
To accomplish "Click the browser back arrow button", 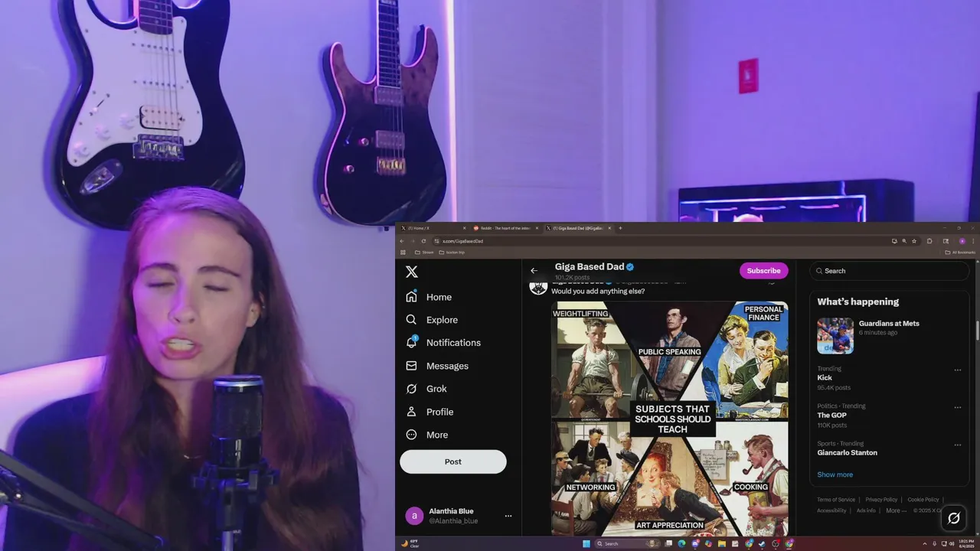I will click(x=402, y=241).
